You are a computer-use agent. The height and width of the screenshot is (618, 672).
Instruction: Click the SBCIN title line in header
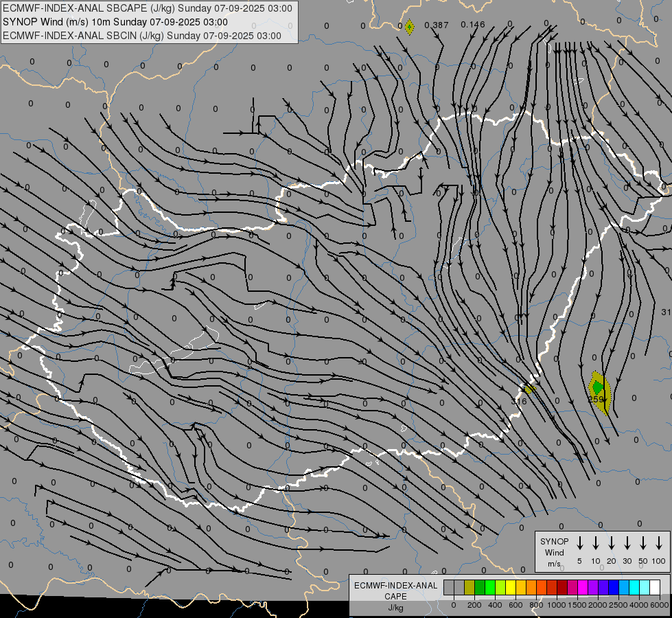142,36
